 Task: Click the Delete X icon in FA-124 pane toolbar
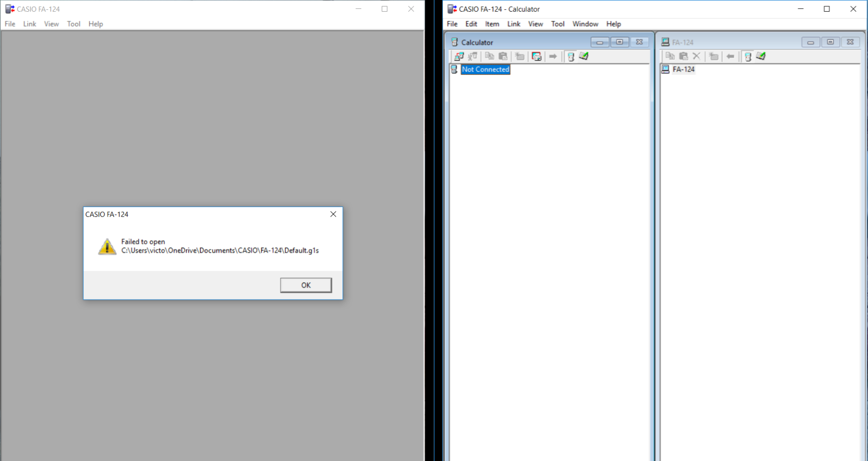point(697,57)
